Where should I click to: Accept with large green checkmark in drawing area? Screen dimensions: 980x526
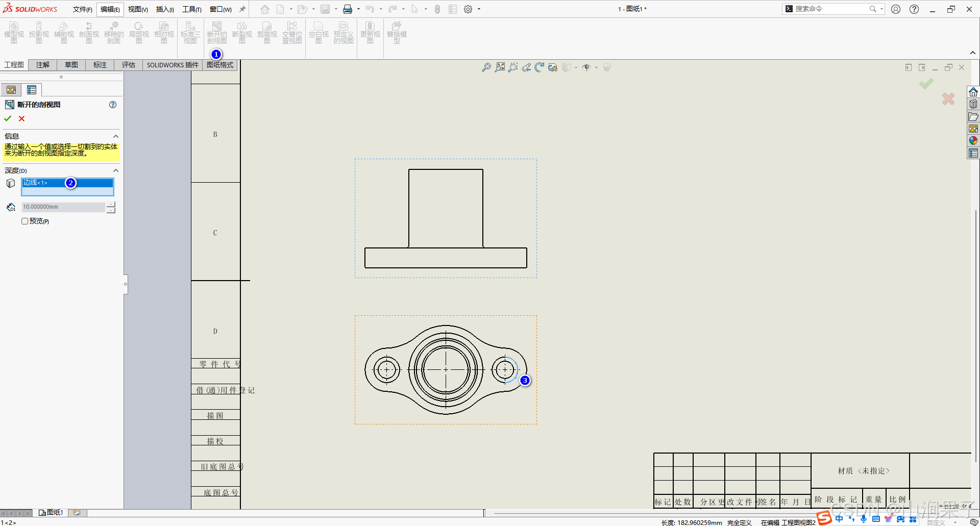(926, 84)
